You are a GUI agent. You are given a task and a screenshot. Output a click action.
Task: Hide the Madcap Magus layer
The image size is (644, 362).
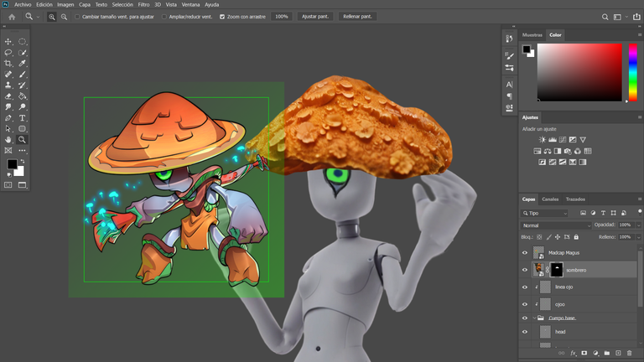click(524, 253)
